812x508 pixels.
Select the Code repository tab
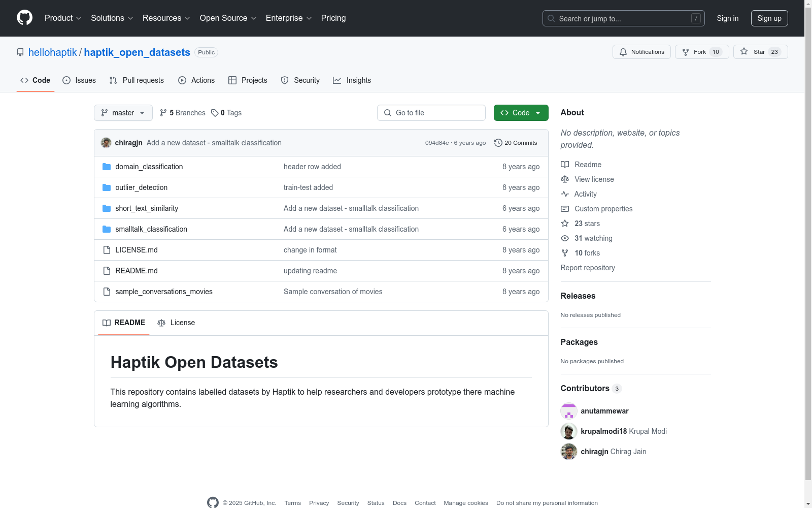(36, 80)
